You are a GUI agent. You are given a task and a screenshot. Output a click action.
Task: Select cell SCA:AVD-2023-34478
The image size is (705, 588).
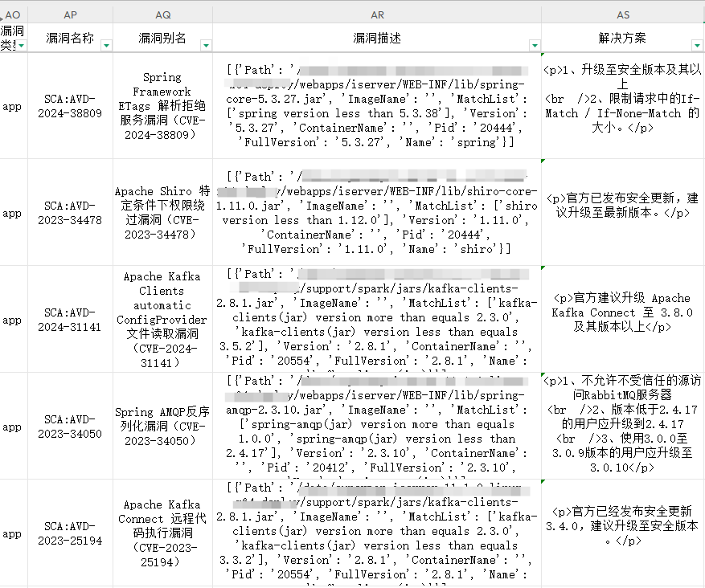(x=70, y=213)
